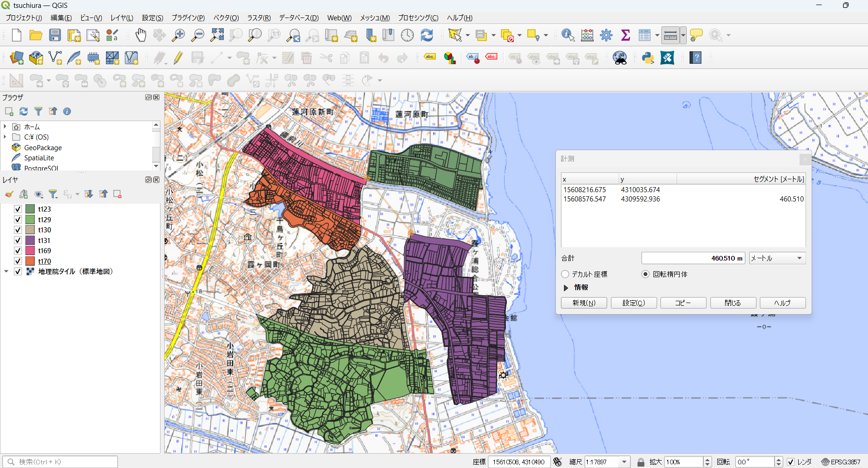Click the Refresh map canvas icon
The width and height of the screenshot is (868, 468).
[x=426, y=35]
